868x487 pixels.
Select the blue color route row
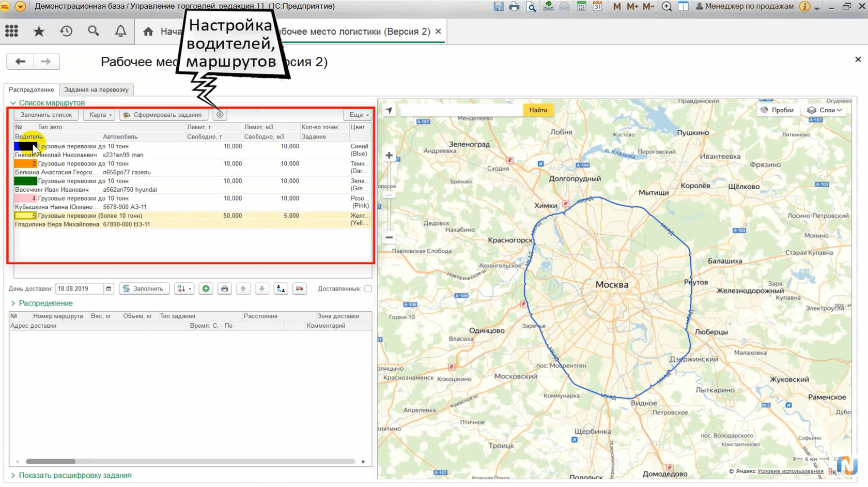click(192, 150)
